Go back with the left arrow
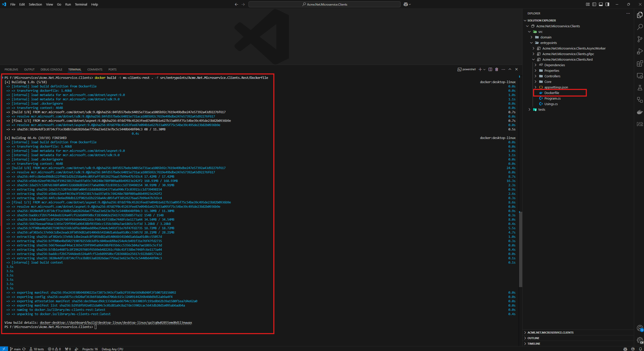This screenshot has height=351, width=644. coord(236,4)
